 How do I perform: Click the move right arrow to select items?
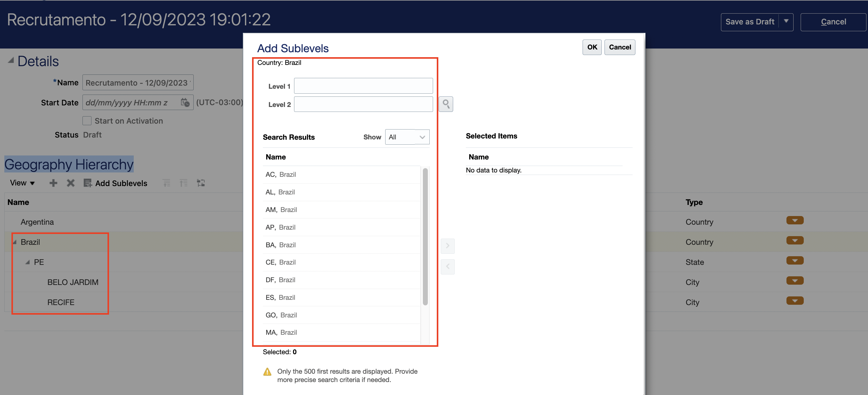[x=448, y=246]
